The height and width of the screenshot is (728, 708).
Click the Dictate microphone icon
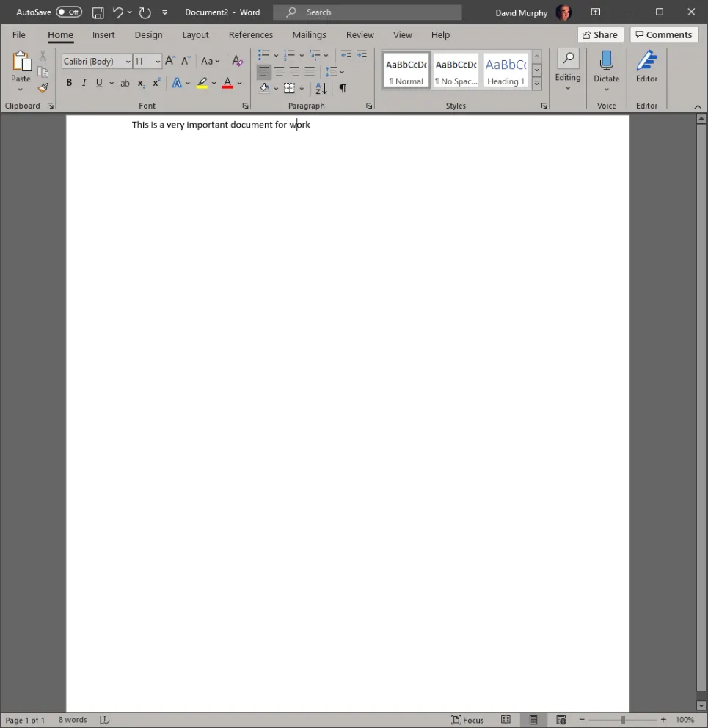606,62
